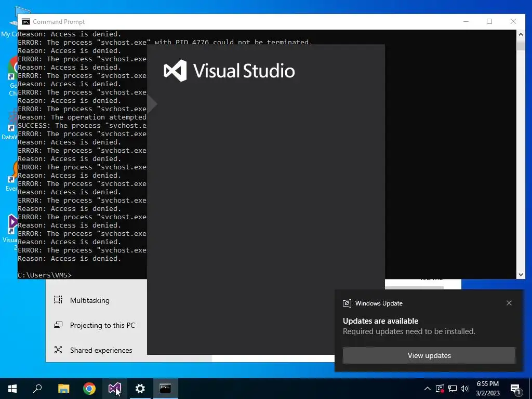Maximize the Command Prompt window

489,21
